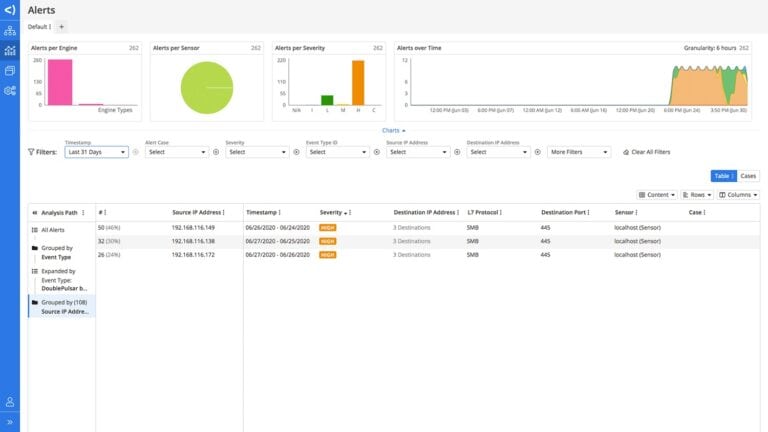The width and height of the screenshot is (768, 432).
Task: Click the circle icon next to Alert Case filter
Action: click(x=216, y=152)
